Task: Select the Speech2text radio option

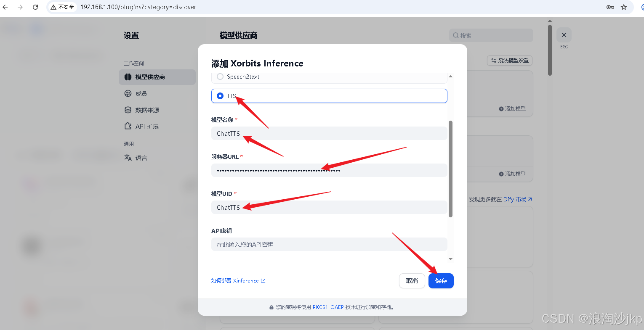Action: point(220,77)
